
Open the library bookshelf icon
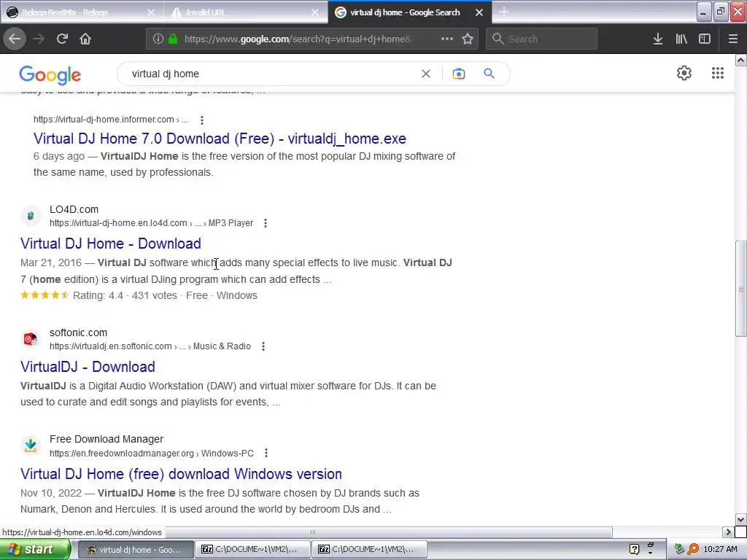[x=681, y=39]
